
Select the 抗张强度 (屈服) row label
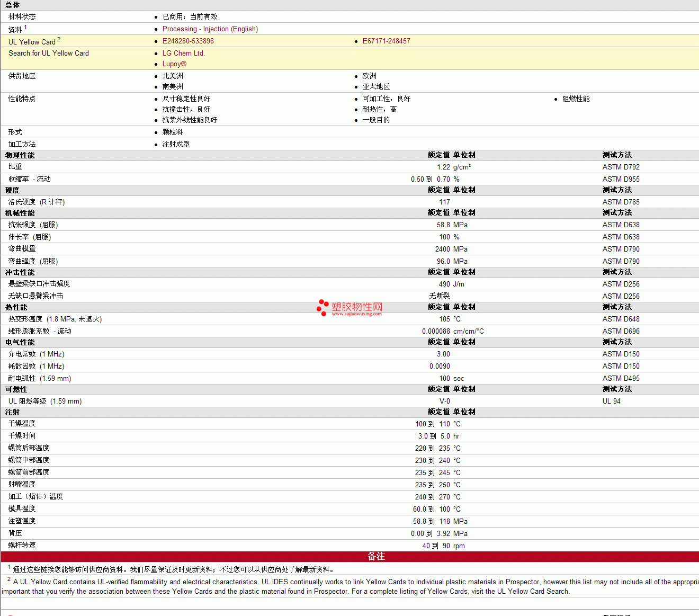33,225
